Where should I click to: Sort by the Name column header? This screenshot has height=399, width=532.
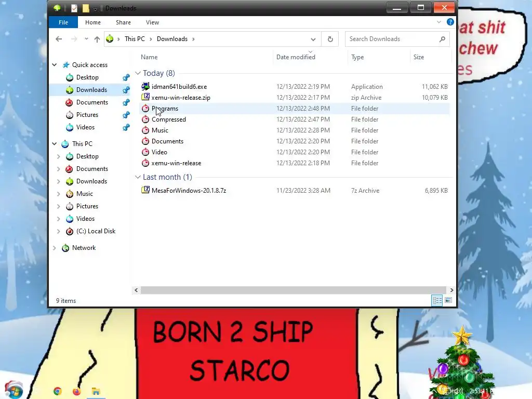pos(149,57)
